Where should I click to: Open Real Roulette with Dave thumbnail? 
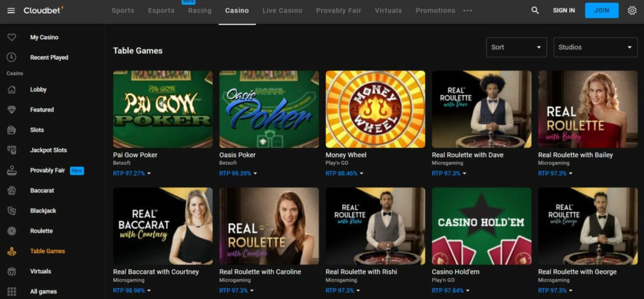coord(482,109)
